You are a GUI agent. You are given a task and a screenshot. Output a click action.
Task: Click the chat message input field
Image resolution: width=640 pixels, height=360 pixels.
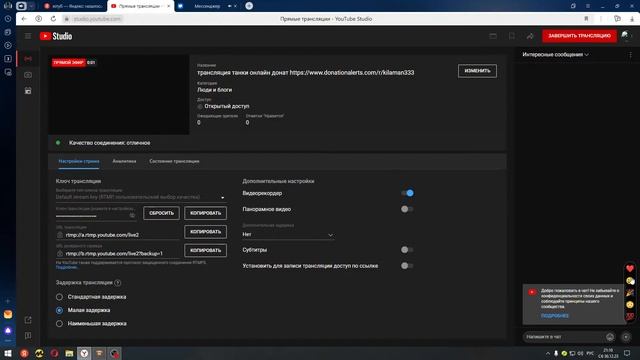(x=563, y=337)
